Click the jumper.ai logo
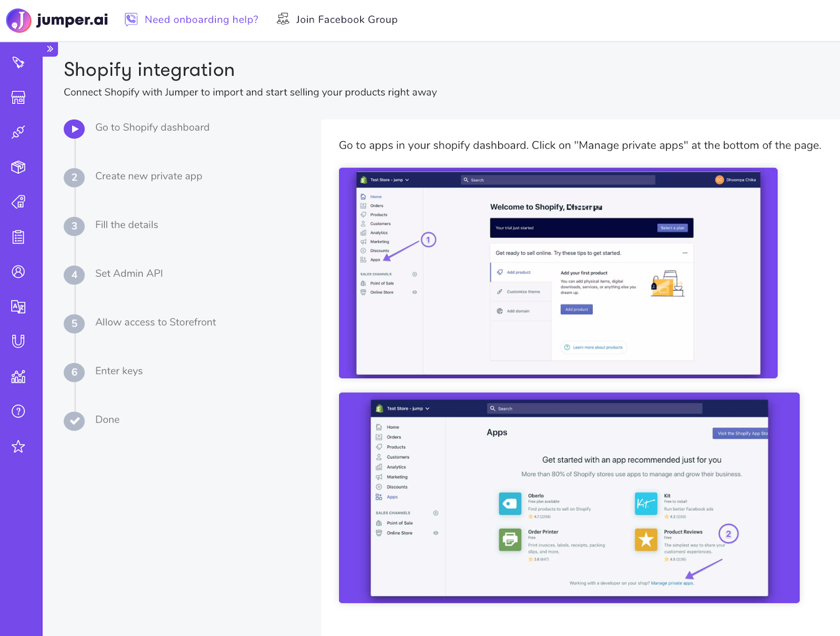Screen dimensions: 840x636 tap(57, 20)
